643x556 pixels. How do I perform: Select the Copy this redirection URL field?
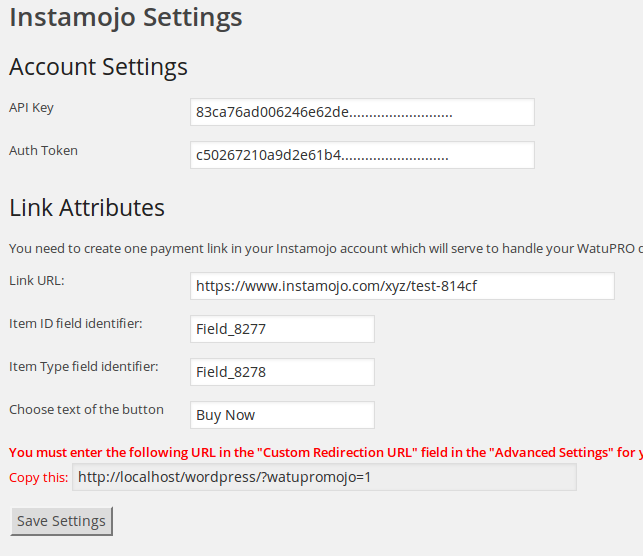pyautogui.click(x=324, y=477)
